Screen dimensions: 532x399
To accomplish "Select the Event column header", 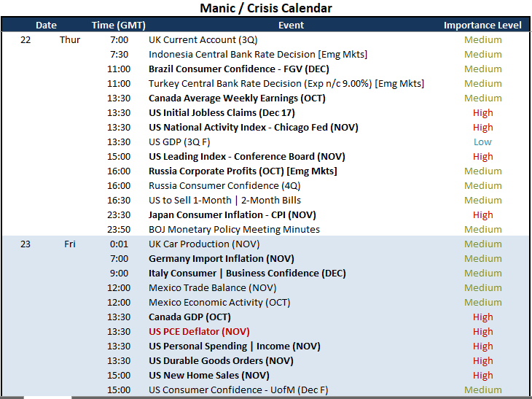I will tap(291, 25).
